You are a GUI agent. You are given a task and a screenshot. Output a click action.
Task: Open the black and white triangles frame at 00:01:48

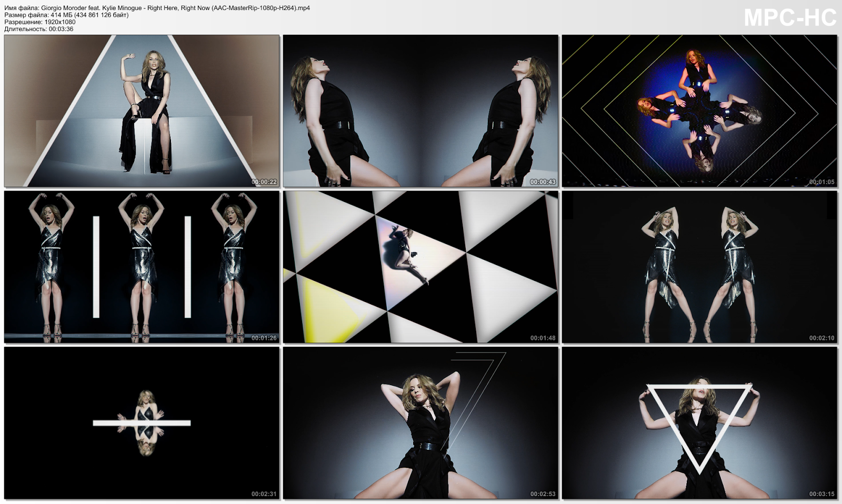[x=420, y=267]
